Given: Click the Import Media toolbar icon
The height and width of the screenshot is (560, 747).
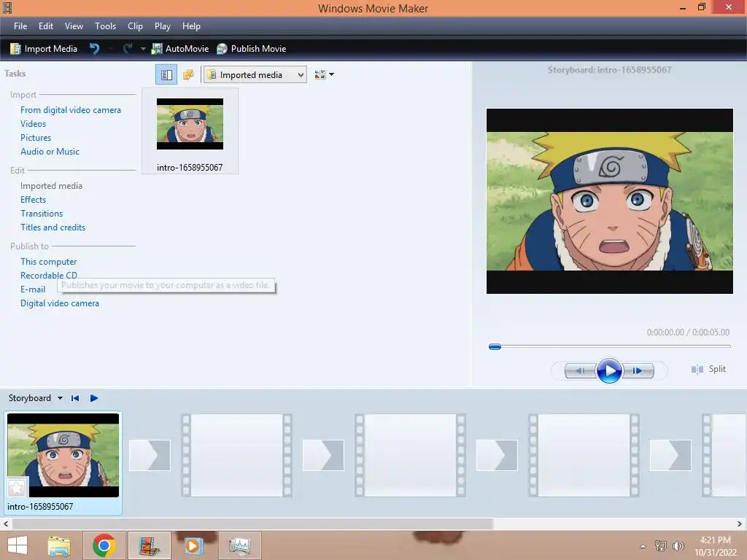Looking at the screenshot, I should (16, 49).
